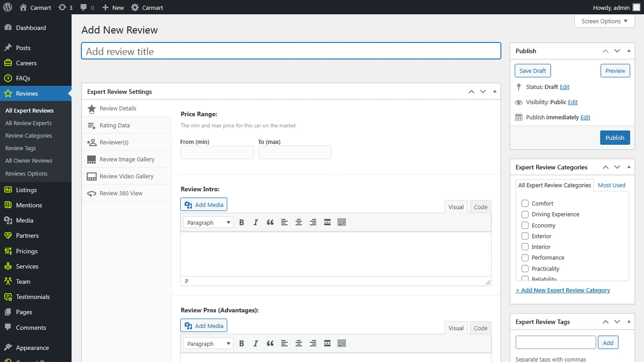
Task: Collapse Expert Review Categories panel
Action: (629, 167)
